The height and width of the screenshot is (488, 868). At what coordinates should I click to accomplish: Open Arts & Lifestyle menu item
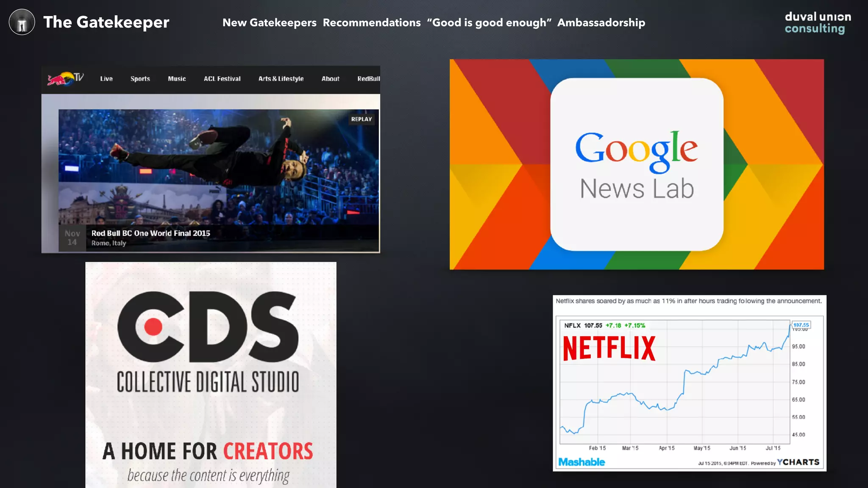281,79
